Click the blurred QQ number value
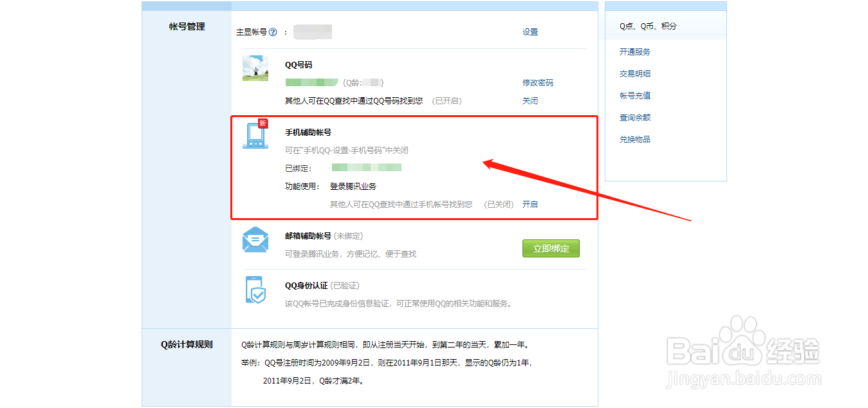This screenshot has height=408, width=868. pos(312,82)
